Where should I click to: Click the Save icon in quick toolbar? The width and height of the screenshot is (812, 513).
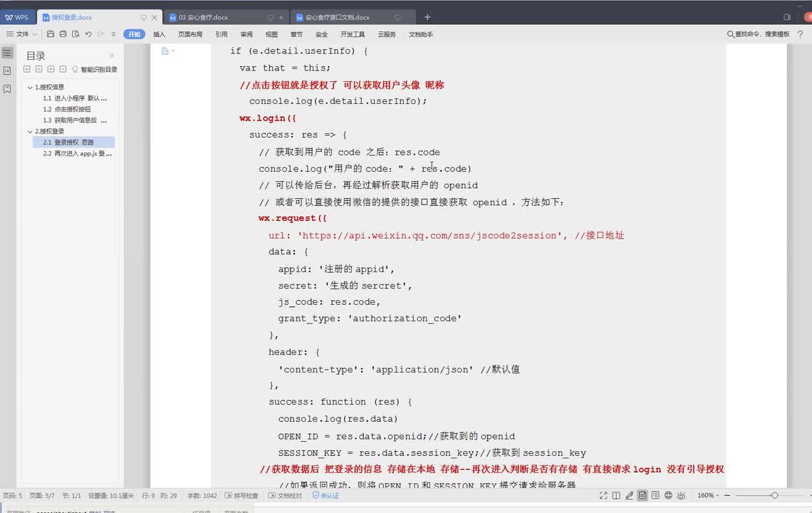click(x=51, y=34)
